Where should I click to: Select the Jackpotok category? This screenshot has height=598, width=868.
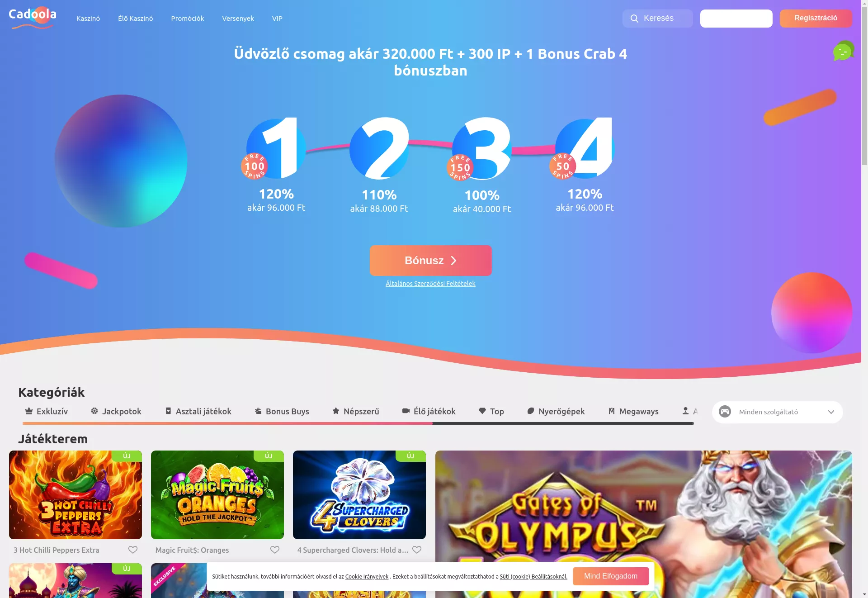[116, 411]
